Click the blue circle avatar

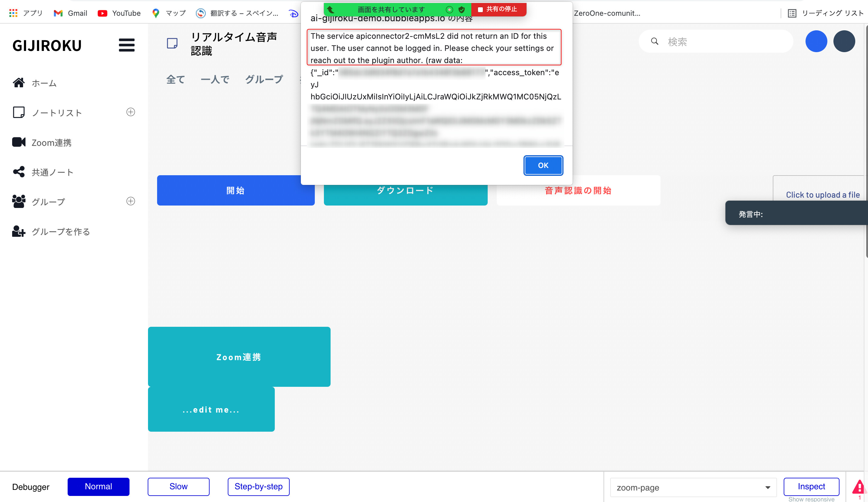pos(816,41)
